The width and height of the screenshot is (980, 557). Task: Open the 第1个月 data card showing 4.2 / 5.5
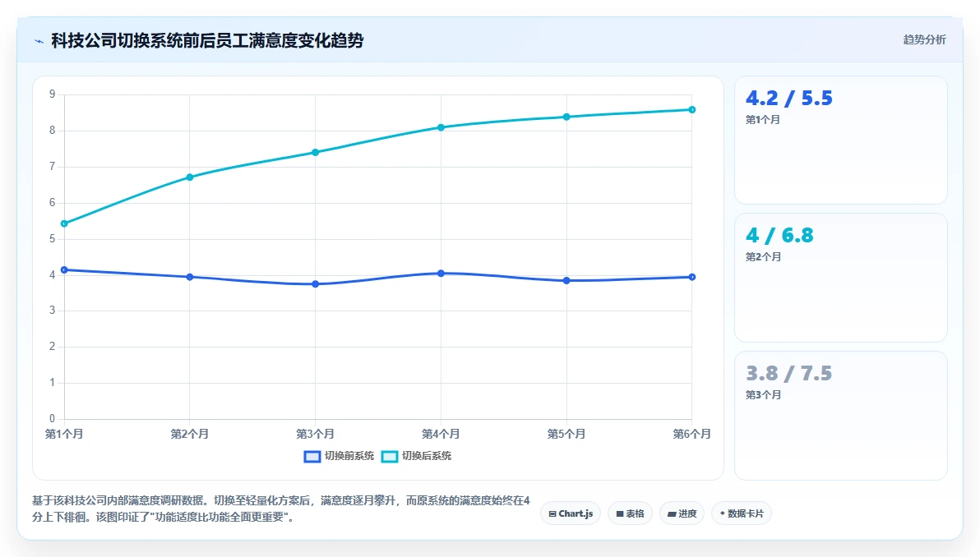840,140
